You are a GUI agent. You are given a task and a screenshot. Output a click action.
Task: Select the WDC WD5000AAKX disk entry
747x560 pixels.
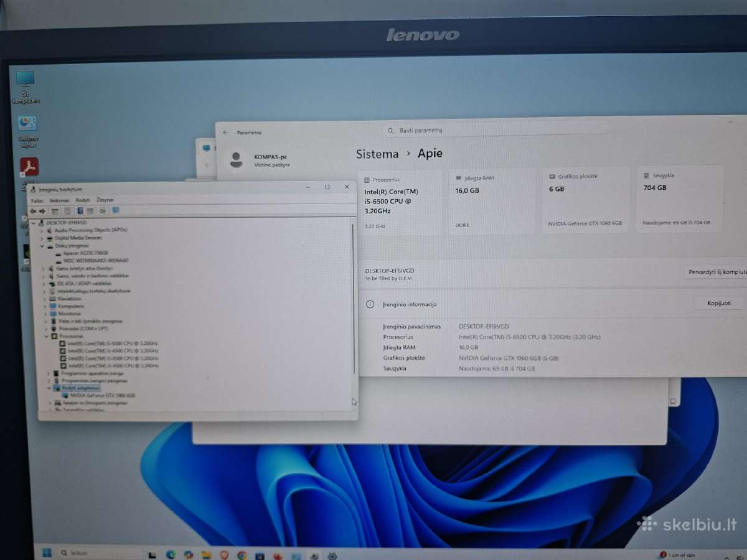point(92,261)
